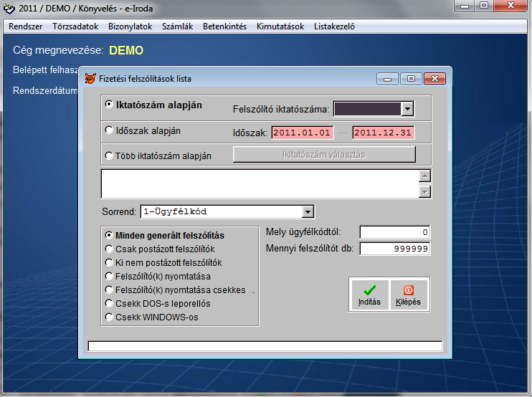
Task: Open the Törzsadatok menu
Action: pos(75,27)
